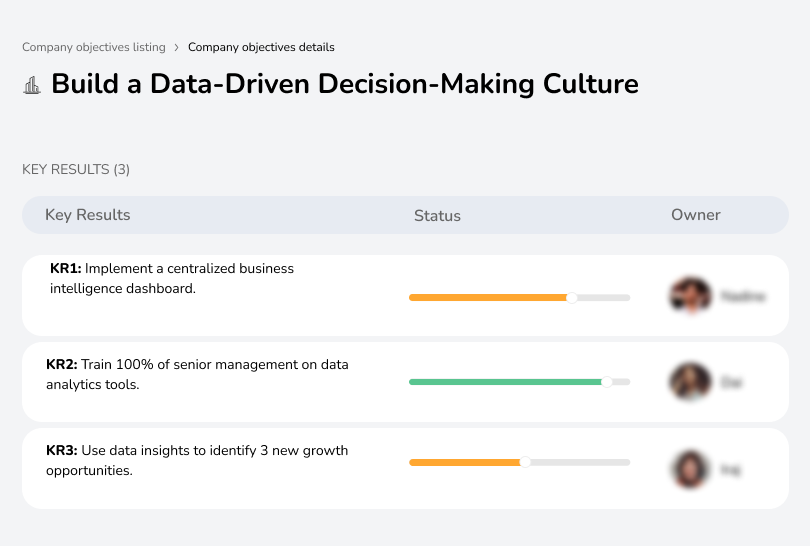Click the KR1 owner name

coord(743,297)
